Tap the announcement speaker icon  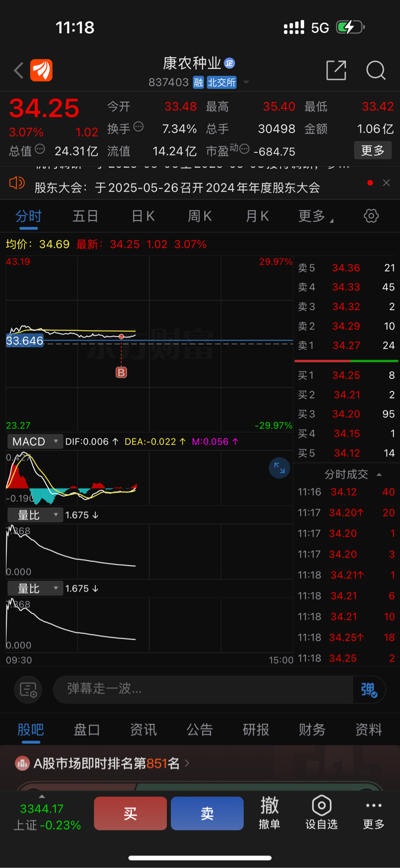click(17, 183)
